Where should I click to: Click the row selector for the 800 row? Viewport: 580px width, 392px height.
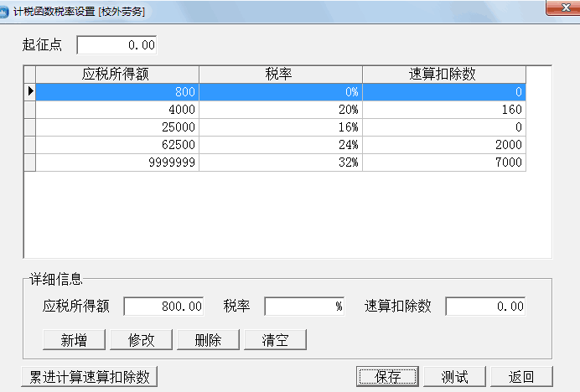point(29,91)
